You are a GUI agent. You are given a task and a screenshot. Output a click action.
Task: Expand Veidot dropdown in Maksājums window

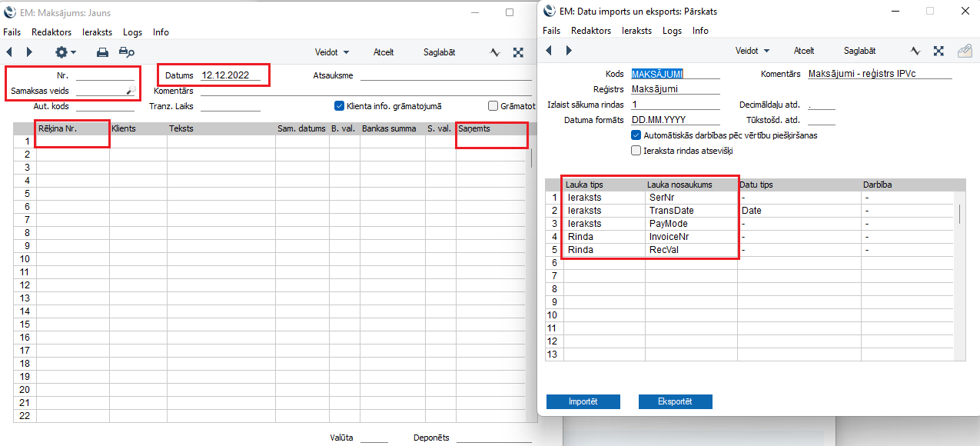pos(332,52)
